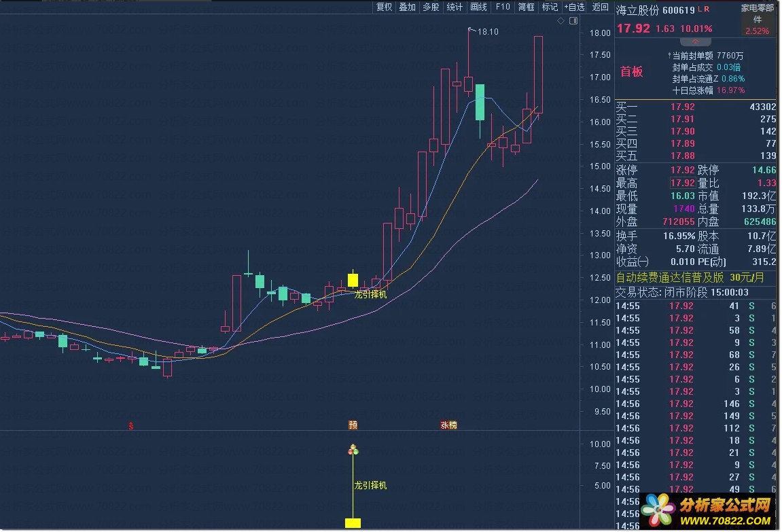Click the 14:56 trade row with volume 146
This screenshot has width=782, height=532.
[x=696, y=404]
